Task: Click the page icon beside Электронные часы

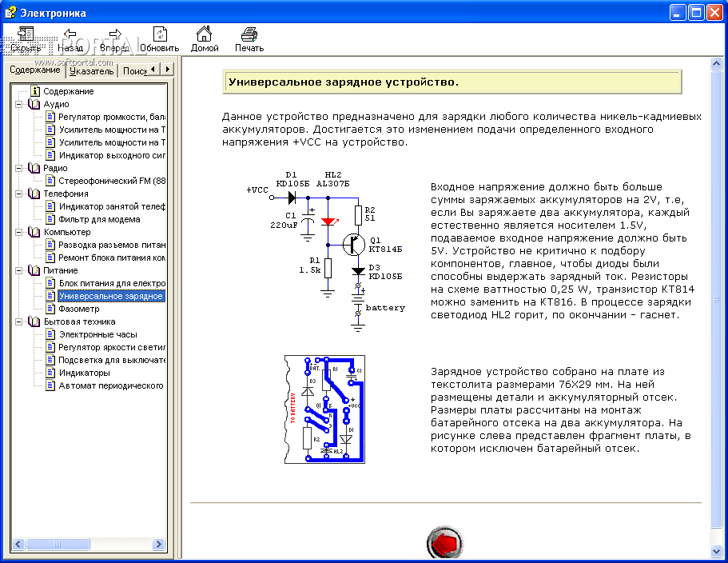Action: point(50,334)
